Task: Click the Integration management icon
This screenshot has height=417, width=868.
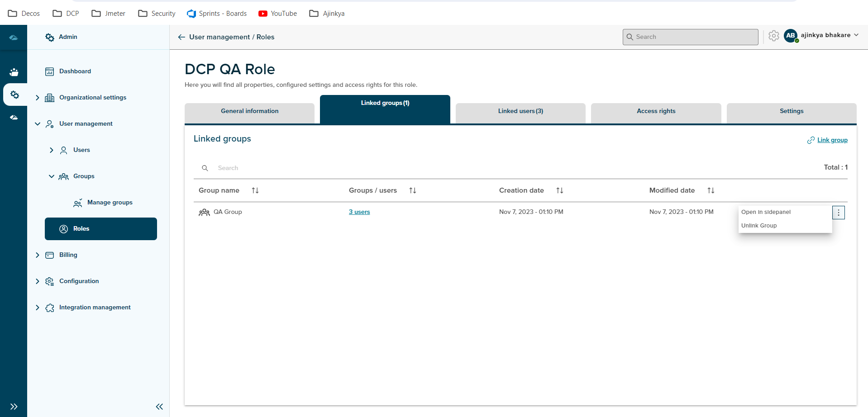Action: [x=50, y=308]
